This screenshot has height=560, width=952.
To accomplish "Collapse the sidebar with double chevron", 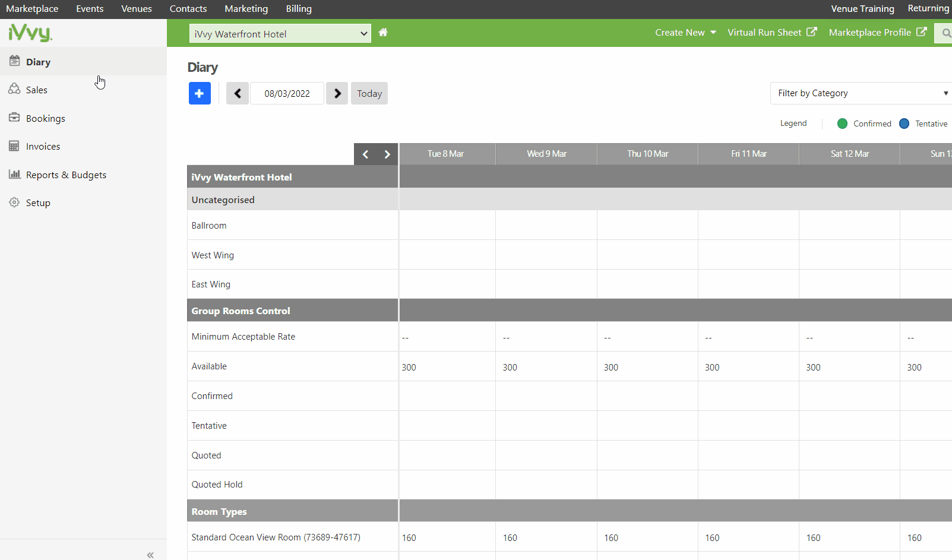I will click(x=150, y=555).
